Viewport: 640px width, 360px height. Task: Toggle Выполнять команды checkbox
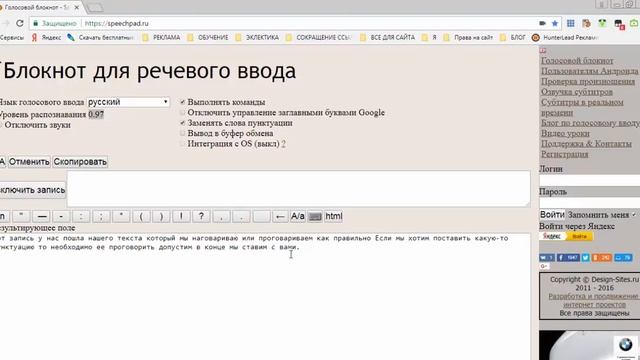(182, 102)
